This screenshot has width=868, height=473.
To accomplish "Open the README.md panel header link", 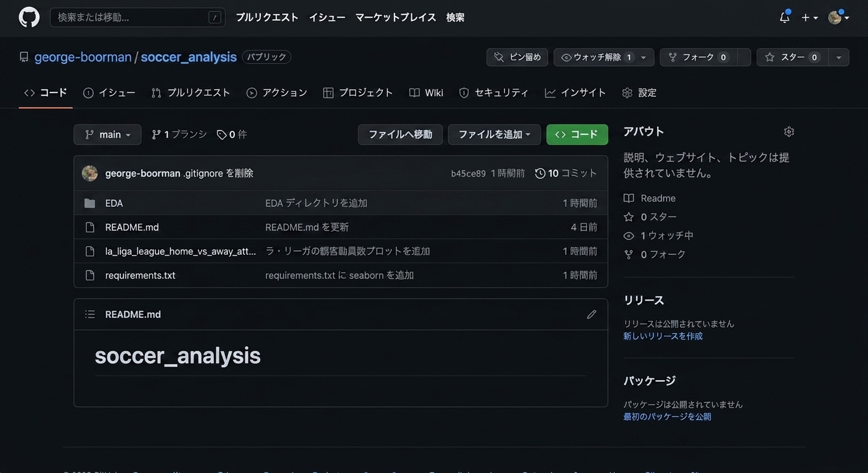I will (x=133, y=314).
